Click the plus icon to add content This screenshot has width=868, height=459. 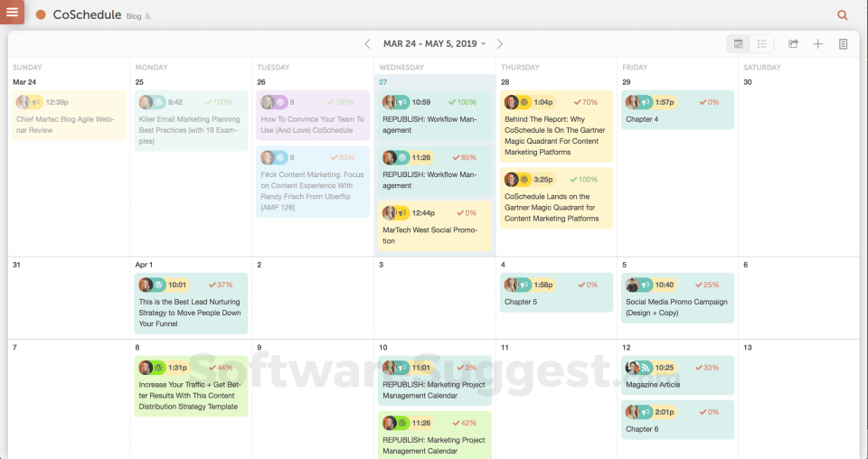(818, 43)
